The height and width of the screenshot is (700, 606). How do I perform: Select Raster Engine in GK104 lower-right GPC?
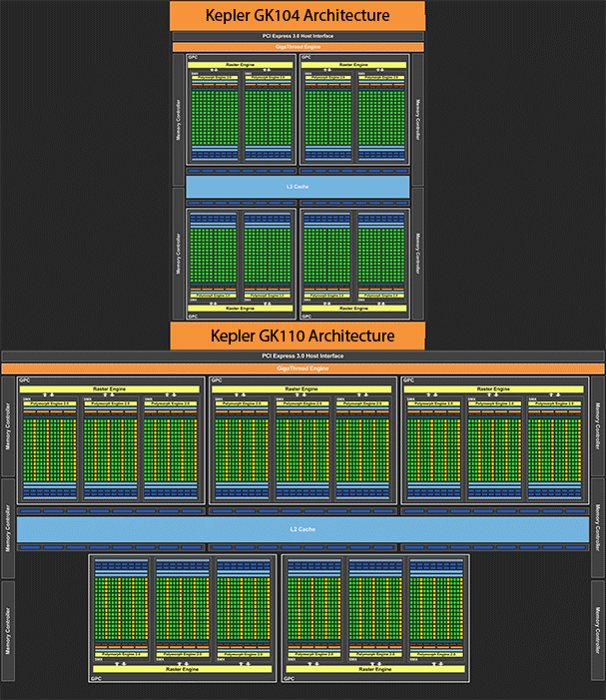click(x=353, y=309)
